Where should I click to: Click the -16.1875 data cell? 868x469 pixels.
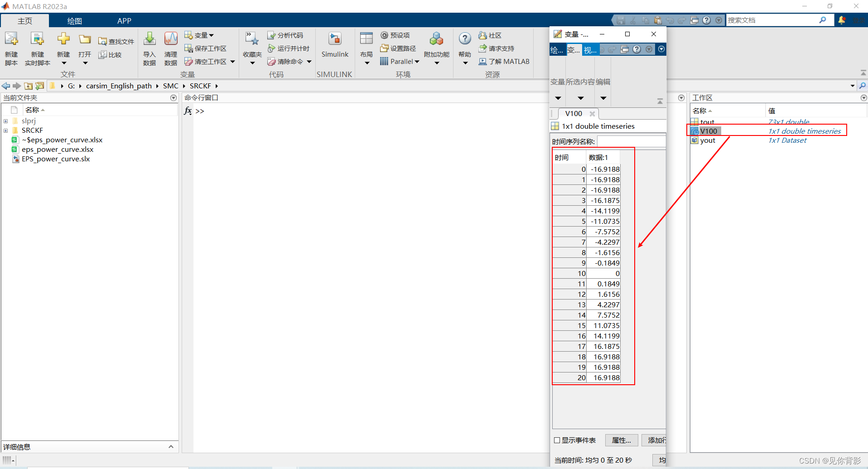pos(603,200)
